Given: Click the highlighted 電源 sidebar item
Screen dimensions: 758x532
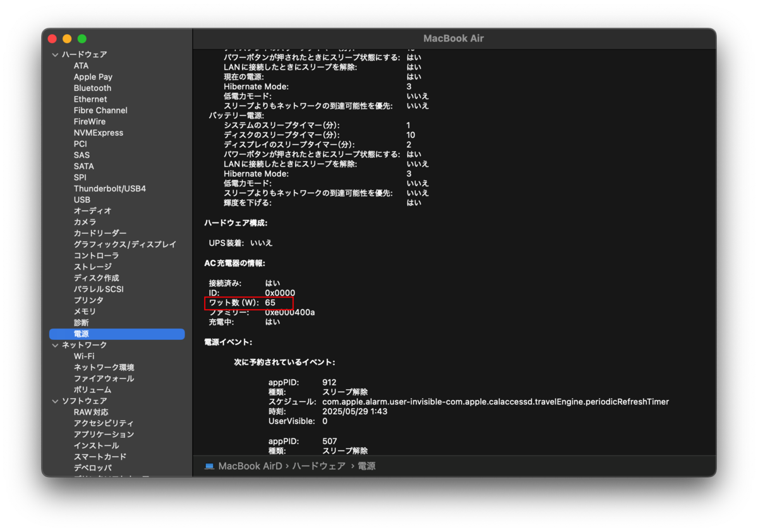Looking at the screenshot, I should click(x=117, y=334).
